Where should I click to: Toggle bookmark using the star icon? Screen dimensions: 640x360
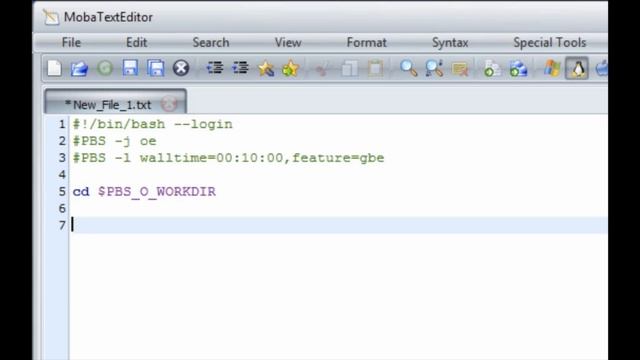point(266,68)
